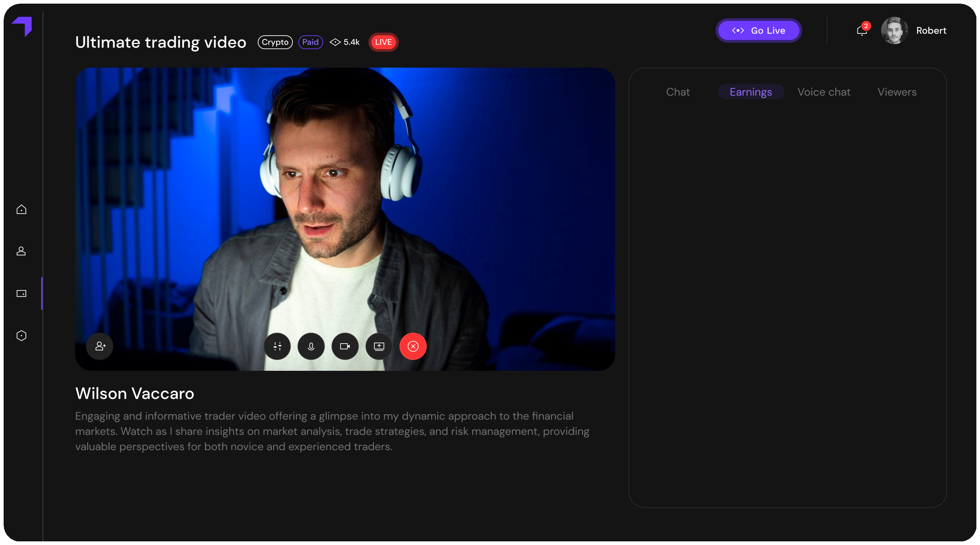Screen dimensions: 980x545
Task: Switch to the Chat tab
Action: [x=678, y=92]
